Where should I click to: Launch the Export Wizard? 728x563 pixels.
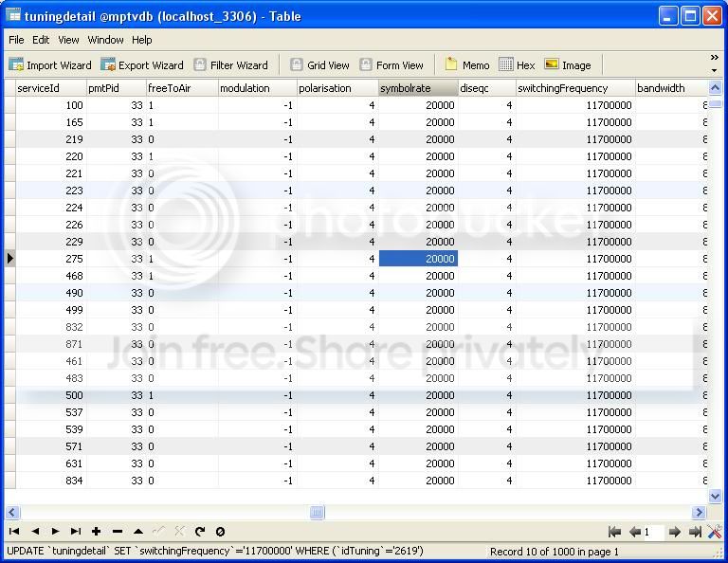(x=142, y=65)
